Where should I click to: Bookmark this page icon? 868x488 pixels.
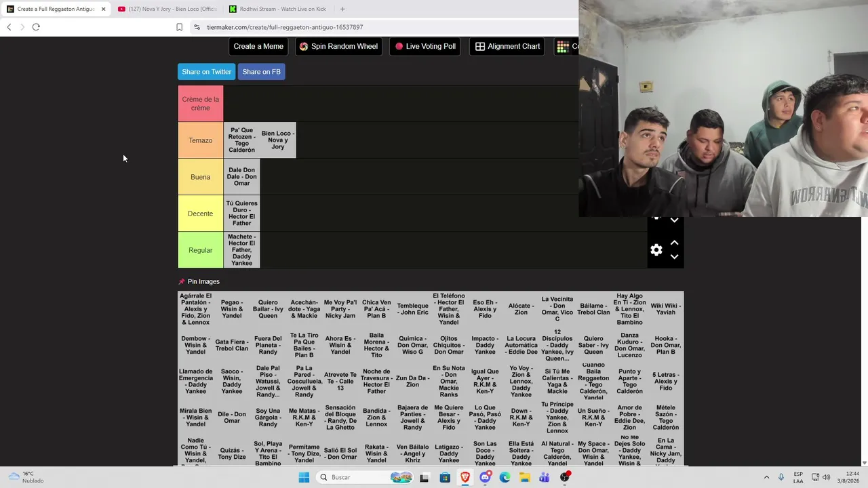[x=179, y=27]
